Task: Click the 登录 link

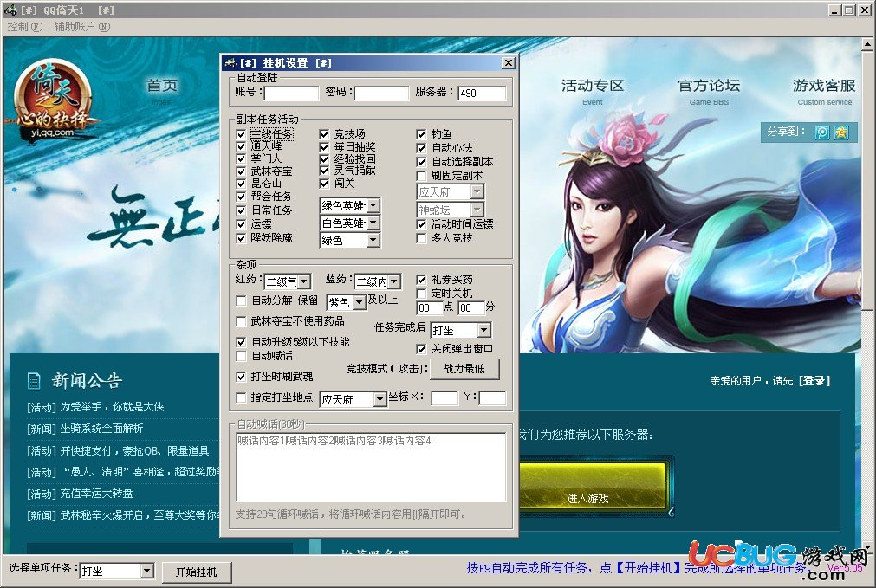Action: pos(814,381)
